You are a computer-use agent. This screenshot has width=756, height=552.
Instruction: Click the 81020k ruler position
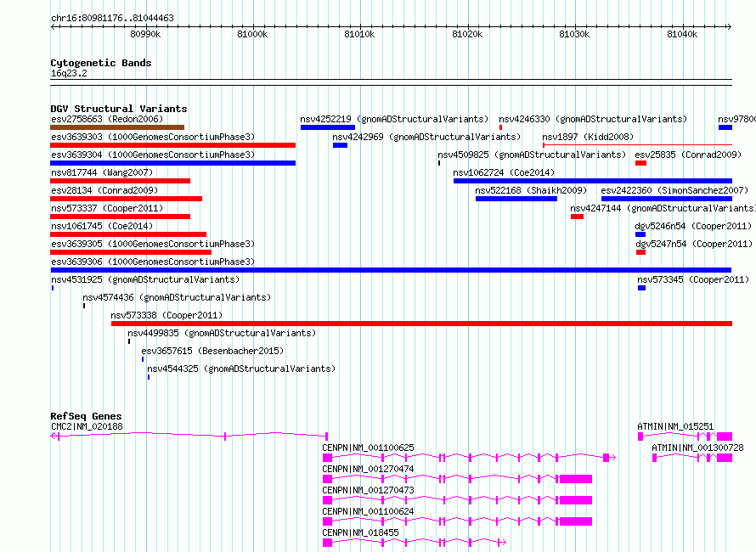(467, 34)
